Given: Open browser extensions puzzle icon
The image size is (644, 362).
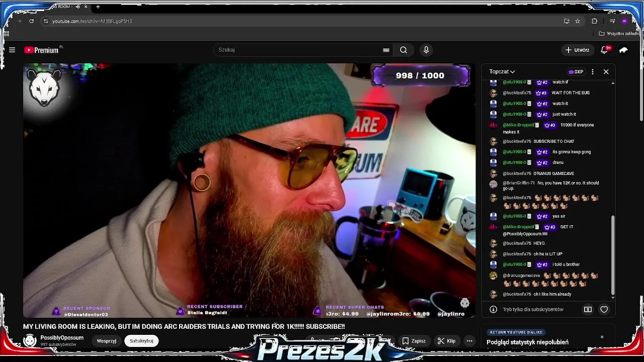Looking at the screenshot, I should (x=594, y=21).
